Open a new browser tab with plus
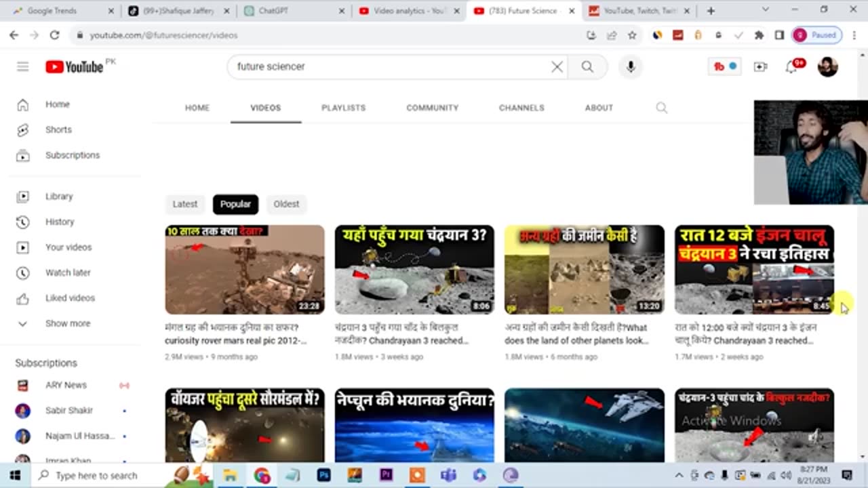The width and height of the screenshot is (868, 488). pos(711,11)
